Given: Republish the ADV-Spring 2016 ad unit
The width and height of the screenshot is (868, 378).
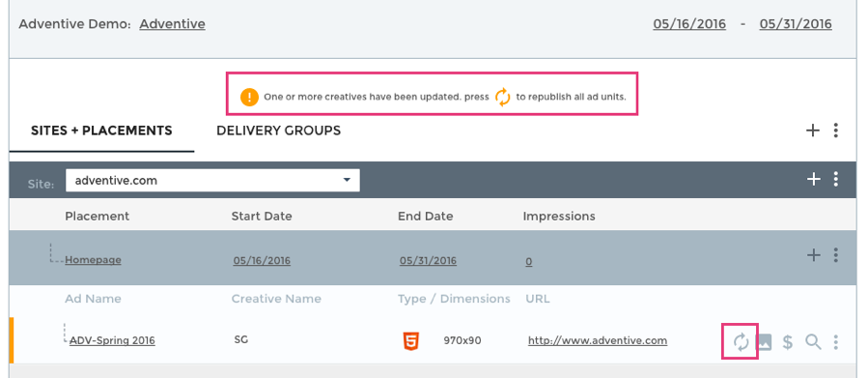Looking at the screenshot, I should tap(741, 342).
